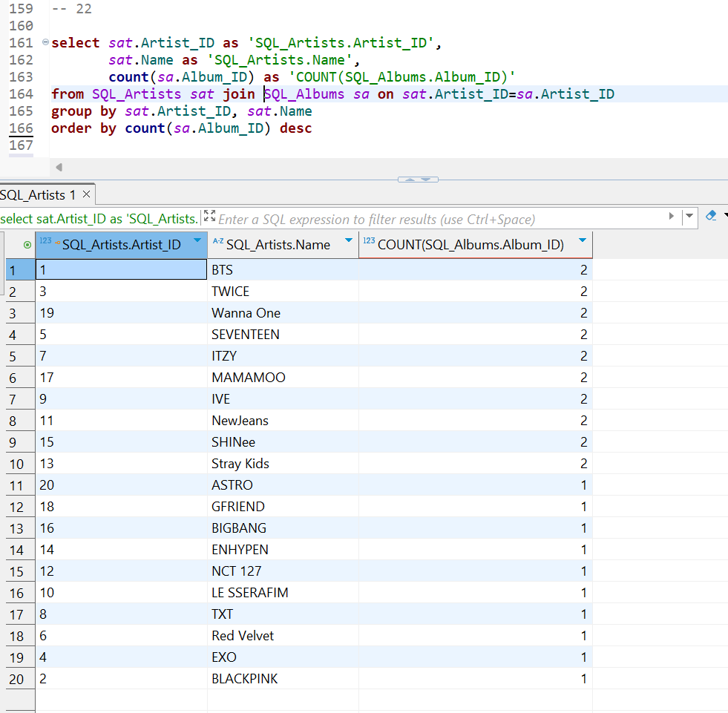Select the TXT name cell
Image resolution: width=728 pixels, height=713 pixels.
point(283,614)
